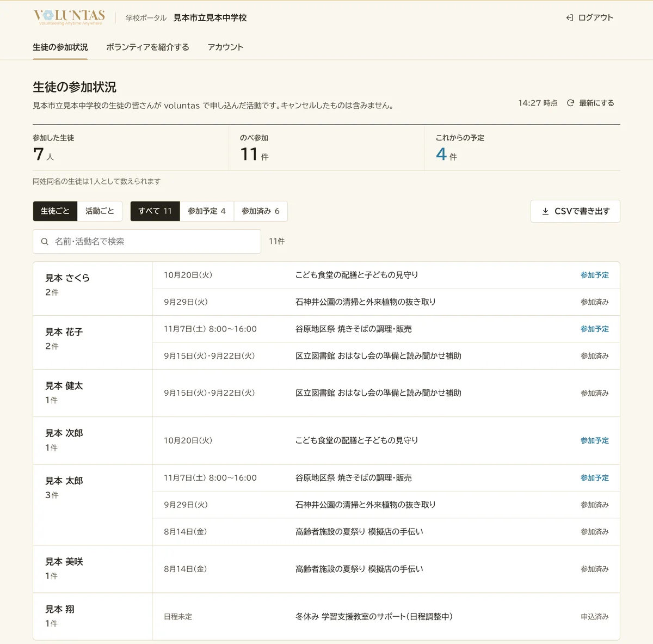
Task: Click the 11件 result count beside search
Action: coord(276,241)
